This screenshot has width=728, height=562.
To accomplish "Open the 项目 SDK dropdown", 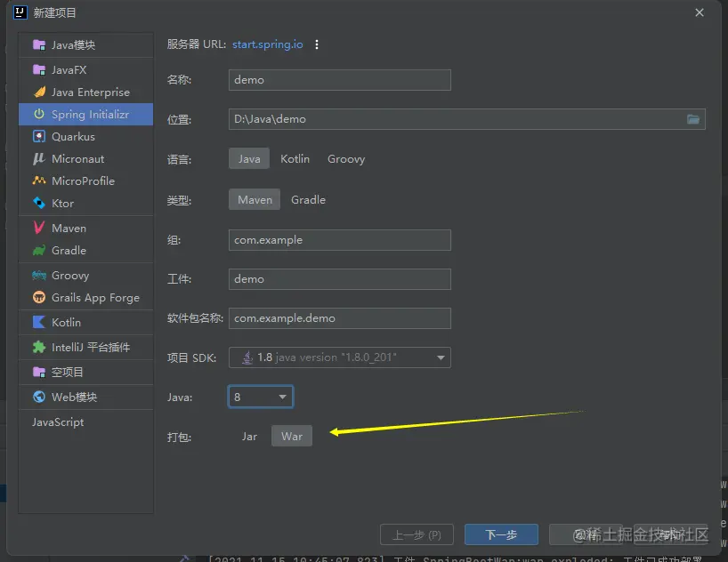I will point(340,357).
